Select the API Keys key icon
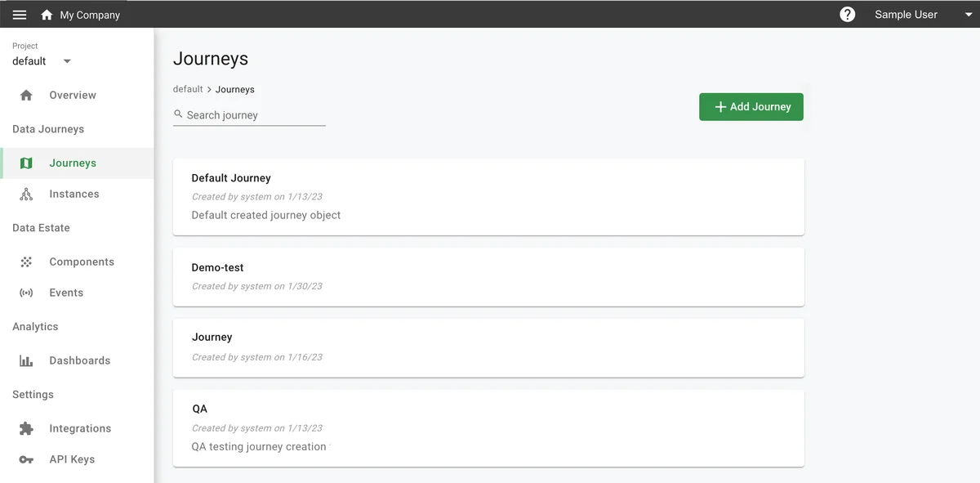 coord(26,458)
